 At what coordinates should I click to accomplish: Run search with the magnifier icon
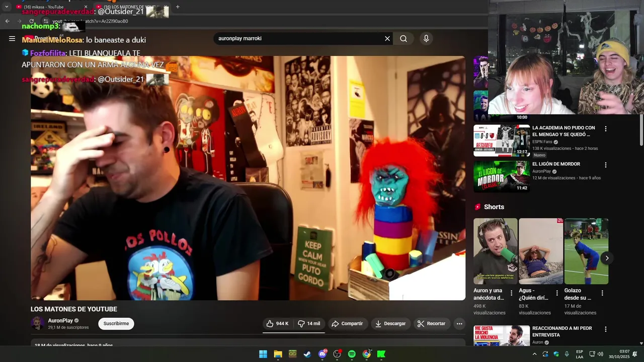click(x=404, y=39)
